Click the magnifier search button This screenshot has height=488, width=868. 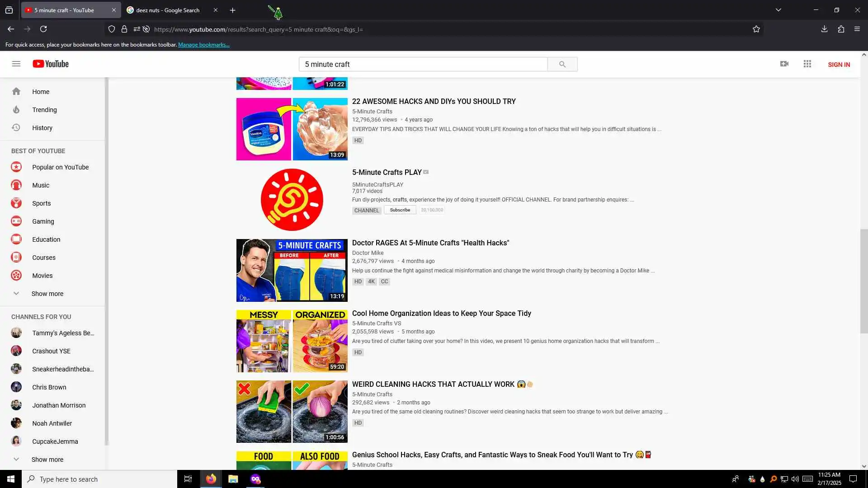click(562, 64)
